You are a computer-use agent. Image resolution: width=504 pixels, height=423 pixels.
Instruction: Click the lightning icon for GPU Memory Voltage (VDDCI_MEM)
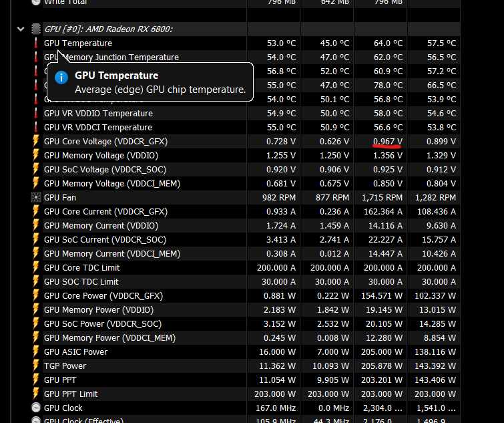[35, 183]
